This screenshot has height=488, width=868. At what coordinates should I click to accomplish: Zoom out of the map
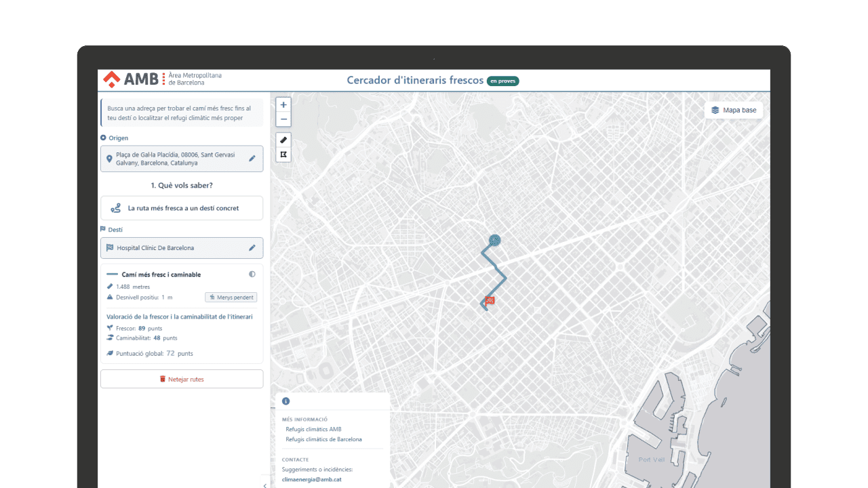pos(283,119)
